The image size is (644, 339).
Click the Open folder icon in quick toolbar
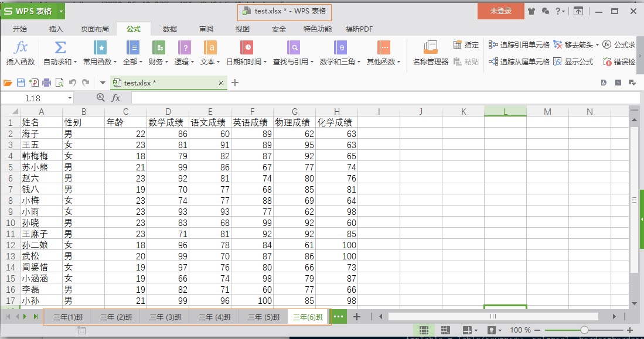8,83
